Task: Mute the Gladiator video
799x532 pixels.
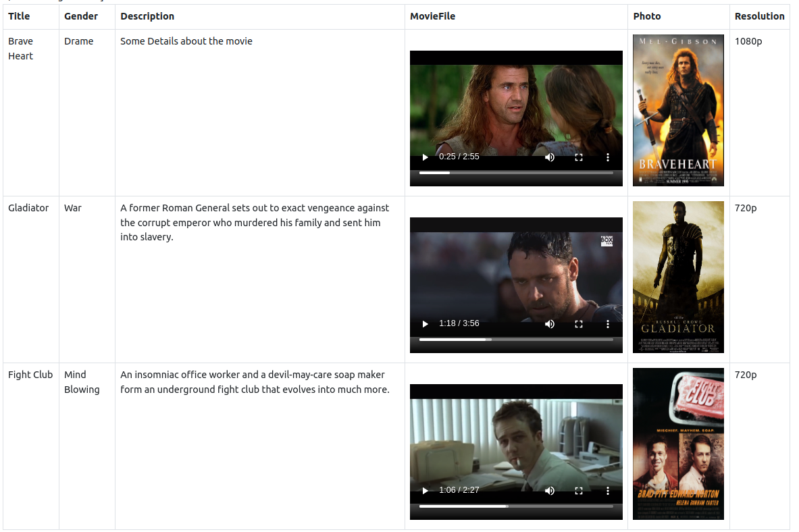Action: [x=549, y=323]
